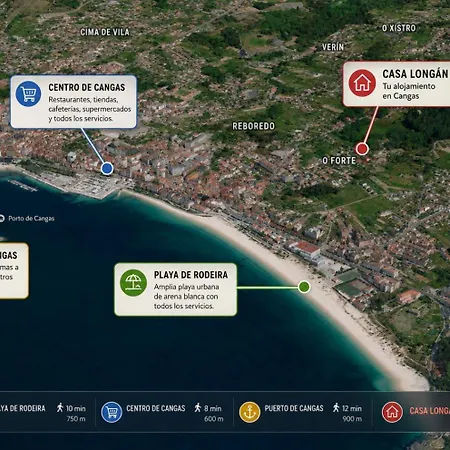The width and height of the screenshot is (450, 450).
Task: Click the circle icon beside Porto de Cangas
Action: [1, 218]
